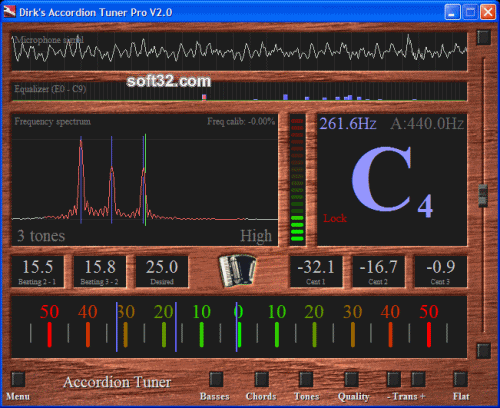Click the A:440.0Hz reference pitch
Viewport: 500px width, 408px height.
[x=427, y=124]
